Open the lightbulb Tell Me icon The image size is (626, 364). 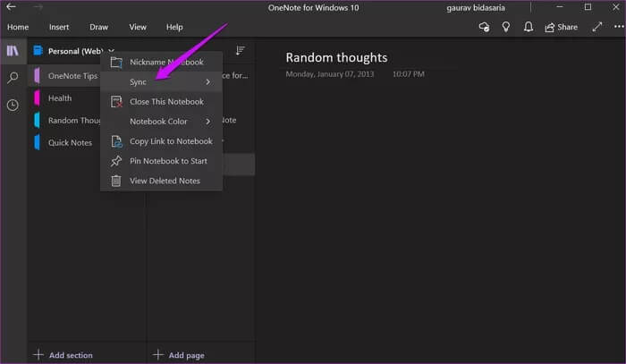click(x=506, y=27)
